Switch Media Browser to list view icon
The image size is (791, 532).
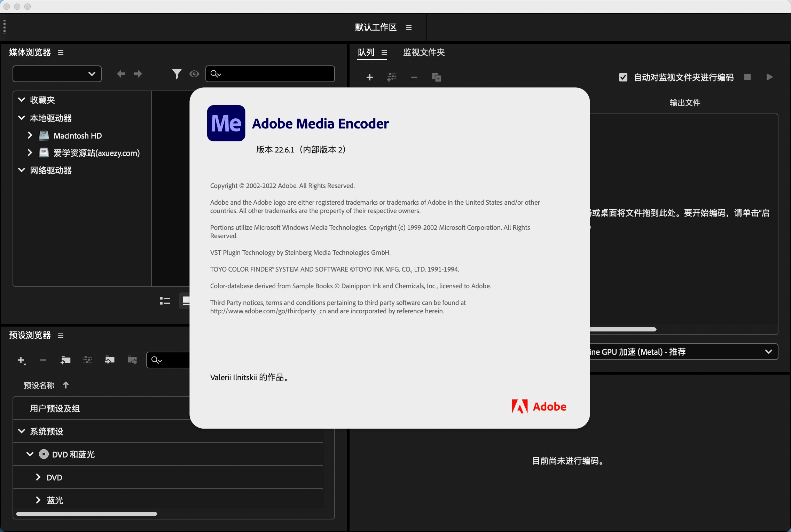point(165,301)
